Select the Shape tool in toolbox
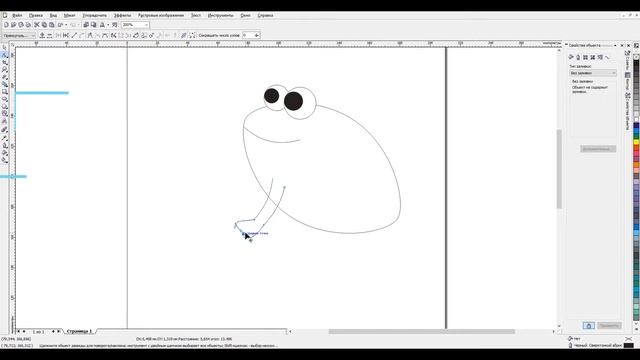Viewport: 640px width, 360px height. click(4, 55)
